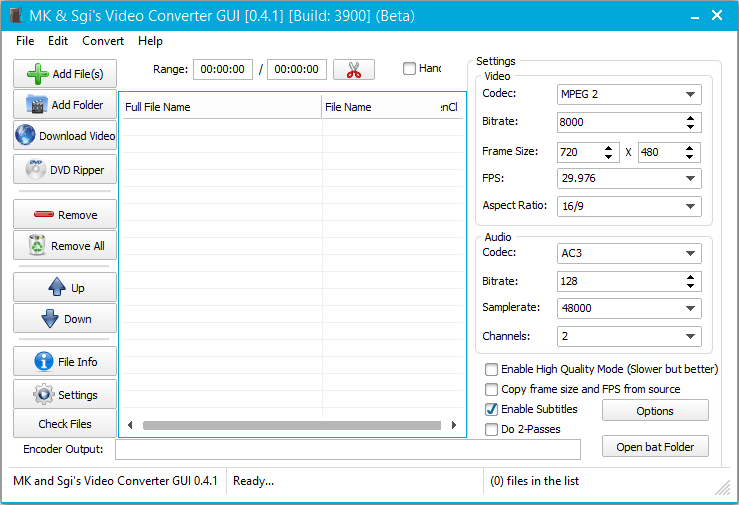This screenshot has width=739, height=505.
Task: Decrease video Bitrate 8000 with down arrow
Action: tap(690, 127)
